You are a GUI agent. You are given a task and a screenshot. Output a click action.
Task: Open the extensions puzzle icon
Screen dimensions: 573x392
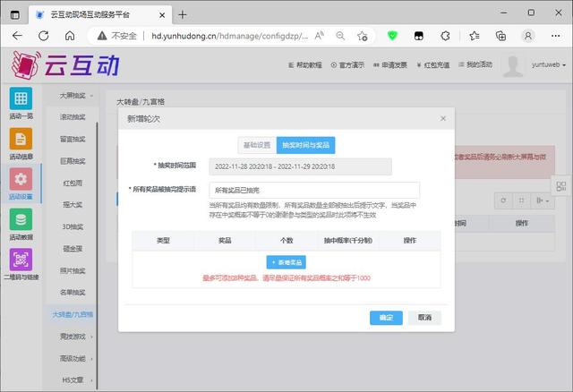(445, 36)
